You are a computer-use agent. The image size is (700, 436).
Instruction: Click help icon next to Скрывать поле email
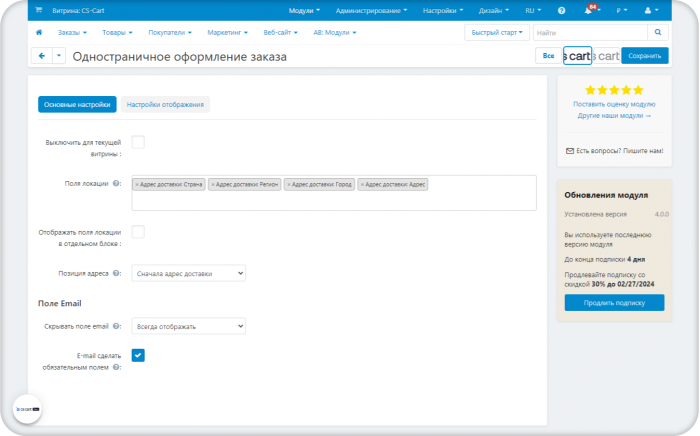click(116, 326)
